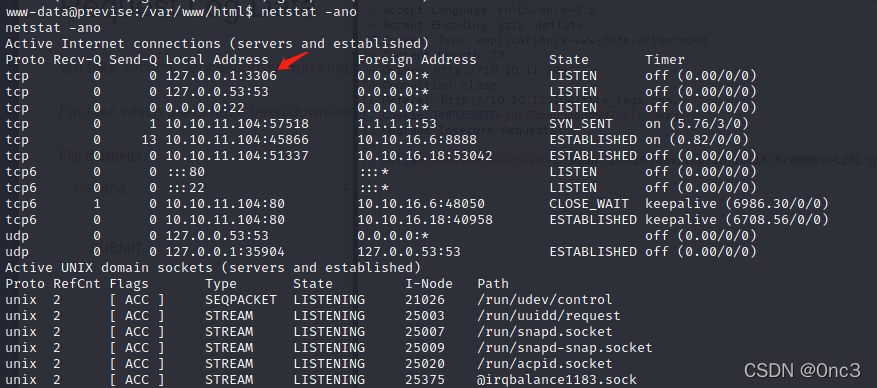Click socket path /run/uuidd/request

[x=549, y=316]
